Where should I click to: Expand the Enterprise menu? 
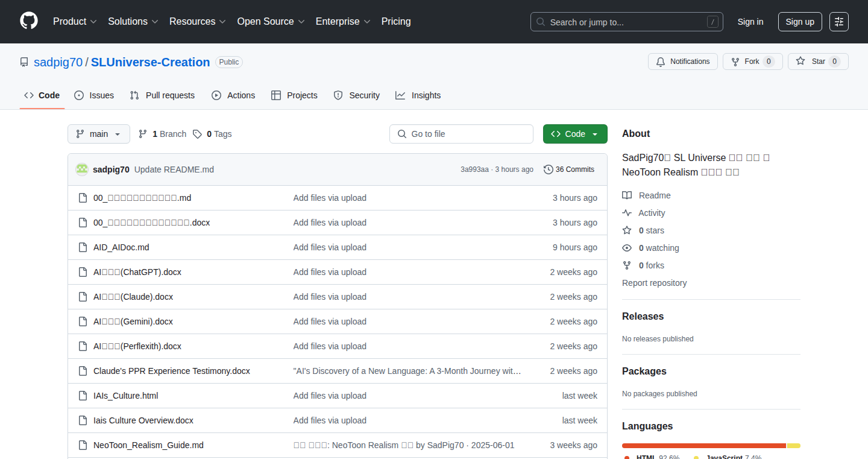pos(343,22)
